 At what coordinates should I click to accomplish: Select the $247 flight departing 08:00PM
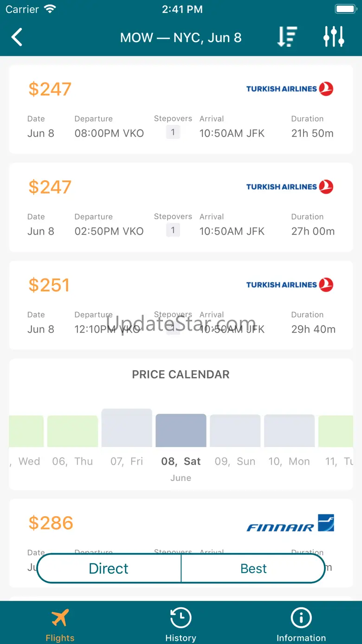pos(181,109)
